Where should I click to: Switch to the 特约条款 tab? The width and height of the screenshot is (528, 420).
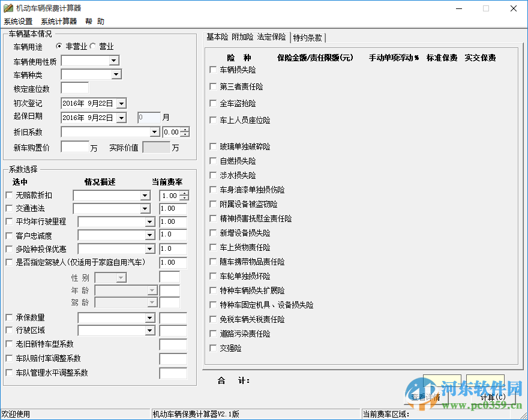308,37
